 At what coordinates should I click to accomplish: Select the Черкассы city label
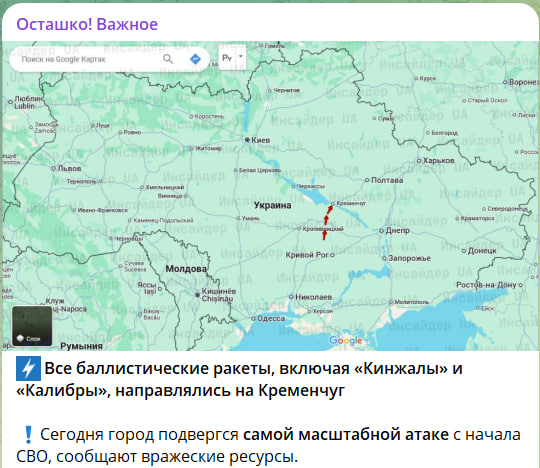click(x=310, y=186)
